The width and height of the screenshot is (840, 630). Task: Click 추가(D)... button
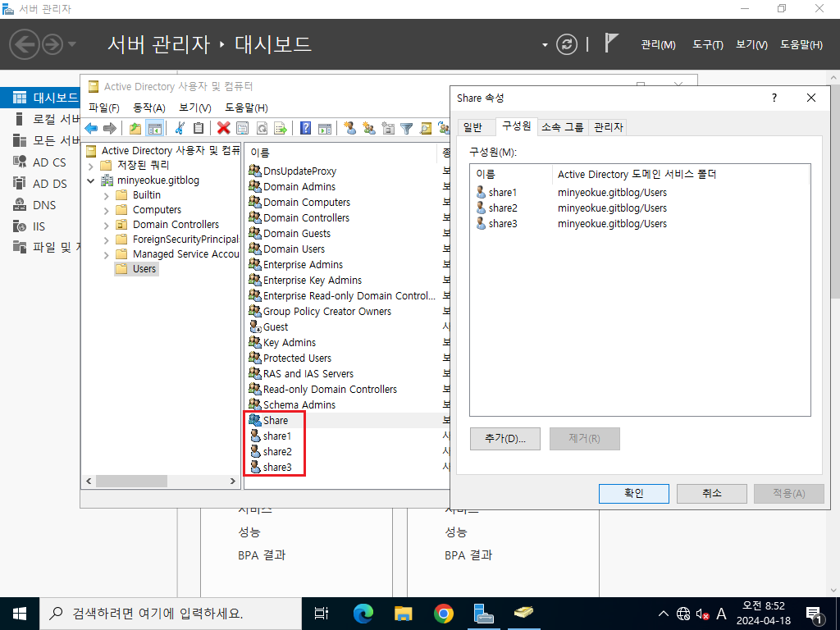pos(505,439)
